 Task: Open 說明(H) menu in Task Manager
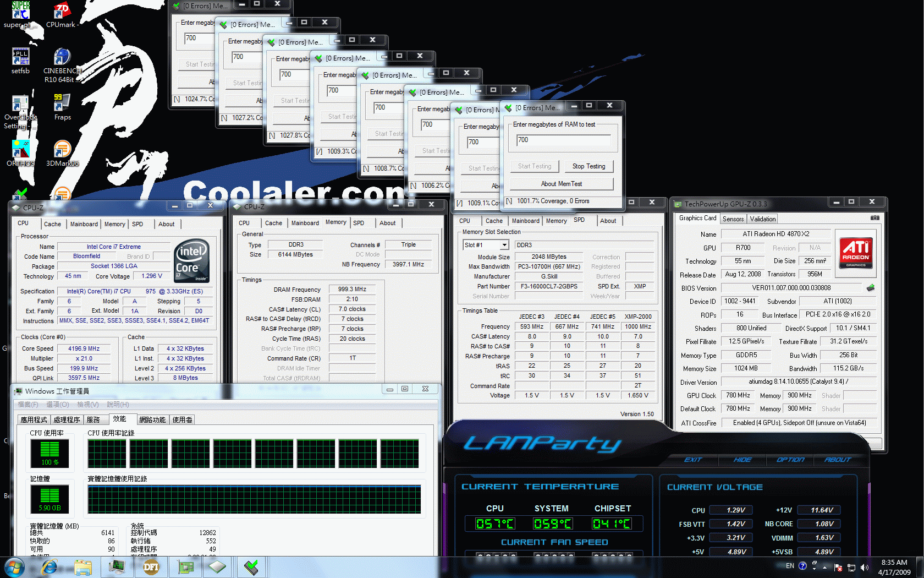118,405
